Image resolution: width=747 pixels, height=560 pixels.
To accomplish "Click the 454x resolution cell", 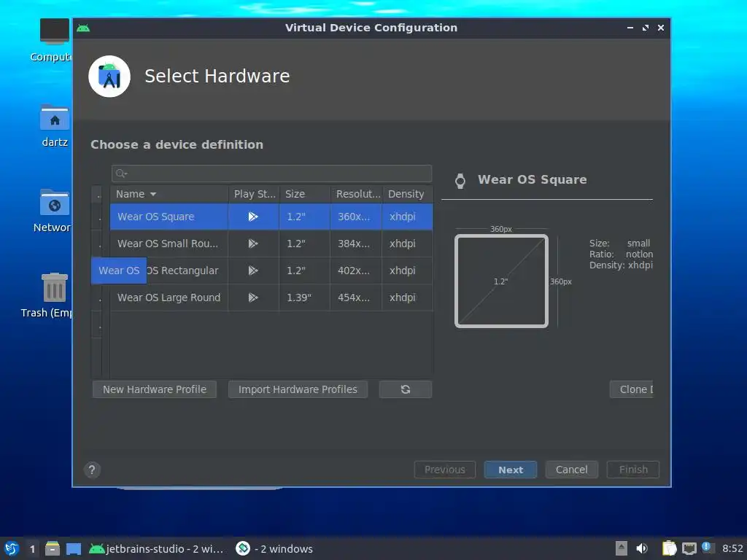I will pyautogui.click(x=356, y=297).
